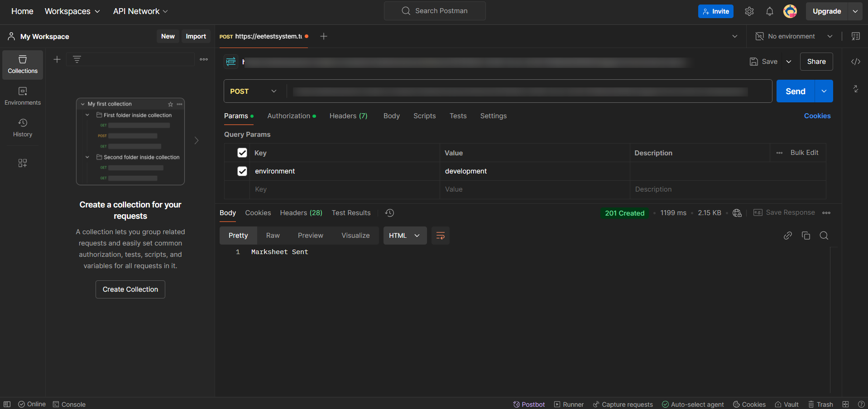Select the Raw response view tab

273,236
